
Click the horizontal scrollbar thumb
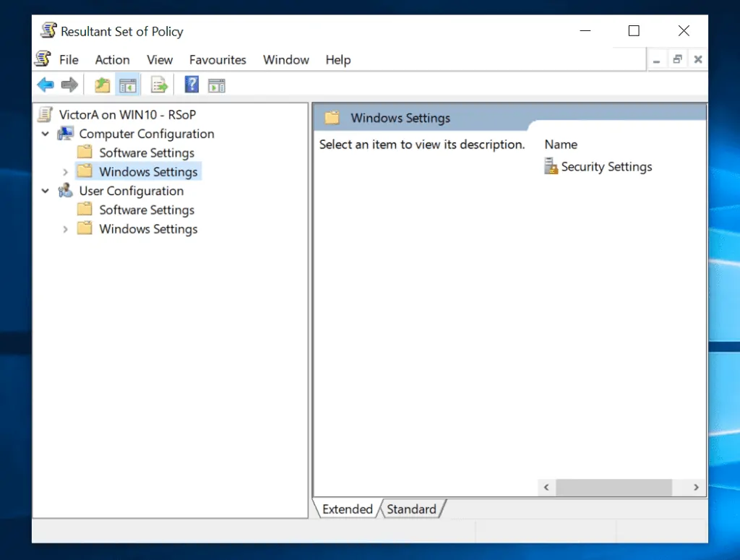pyautogui.click(x=614, y=487)
